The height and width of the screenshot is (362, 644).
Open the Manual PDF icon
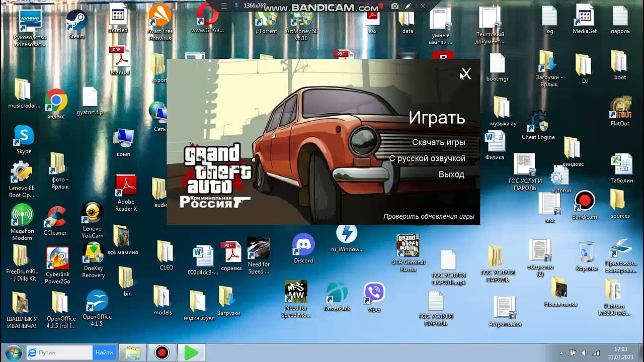(x=120, y=61)
